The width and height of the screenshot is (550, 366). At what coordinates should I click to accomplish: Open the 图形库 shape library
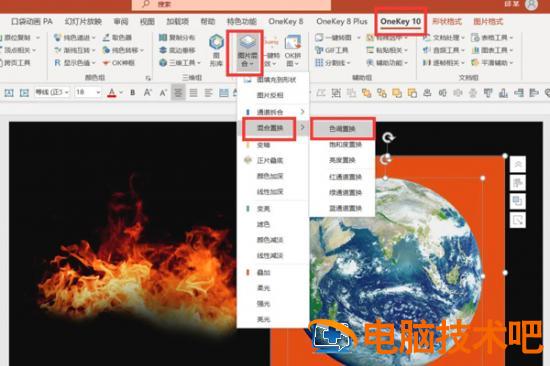216,51
